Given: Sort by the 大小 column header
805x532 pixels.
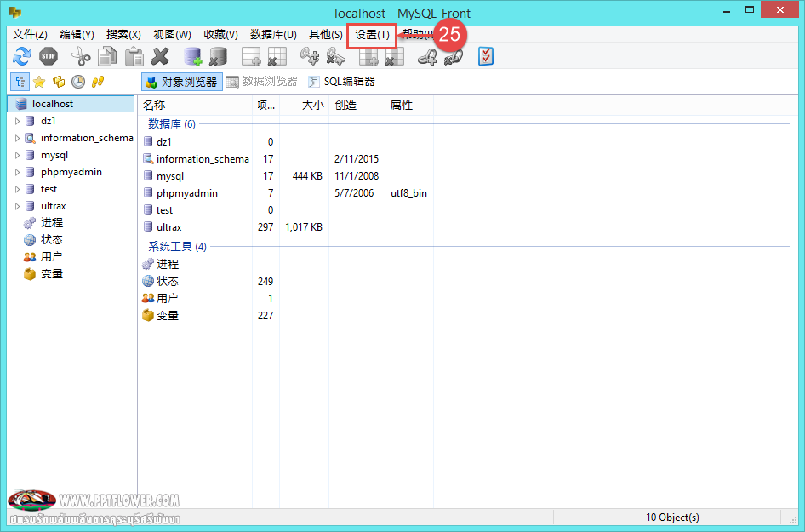Looking at the screenshot, I should point(304,106).
